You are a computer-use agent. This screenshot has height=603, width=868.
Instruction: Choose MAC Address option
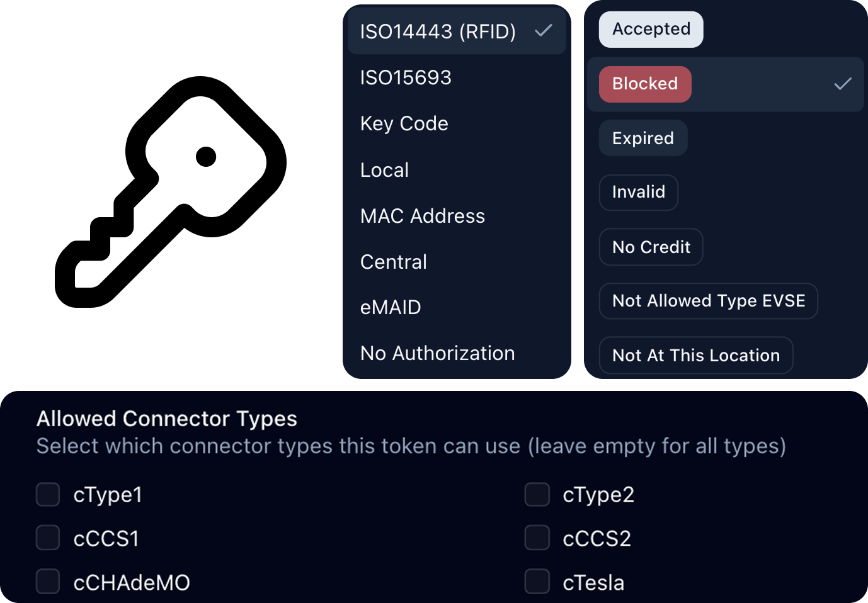(x=422, y=216)
